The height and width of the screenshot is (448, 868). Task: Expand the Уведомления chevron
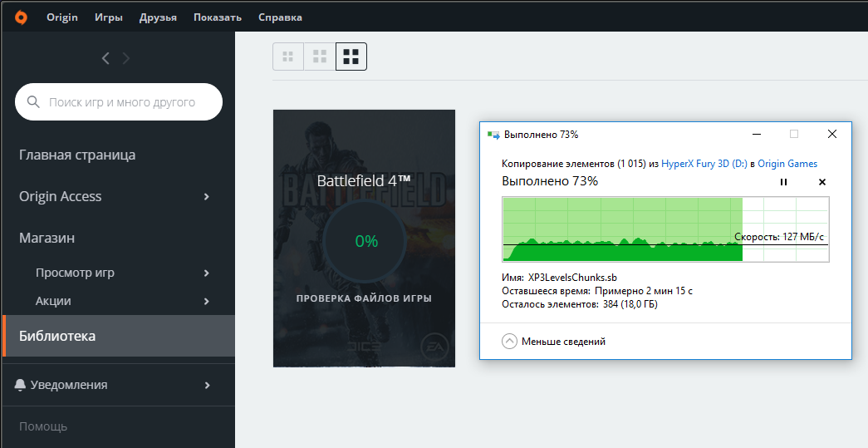207,385
